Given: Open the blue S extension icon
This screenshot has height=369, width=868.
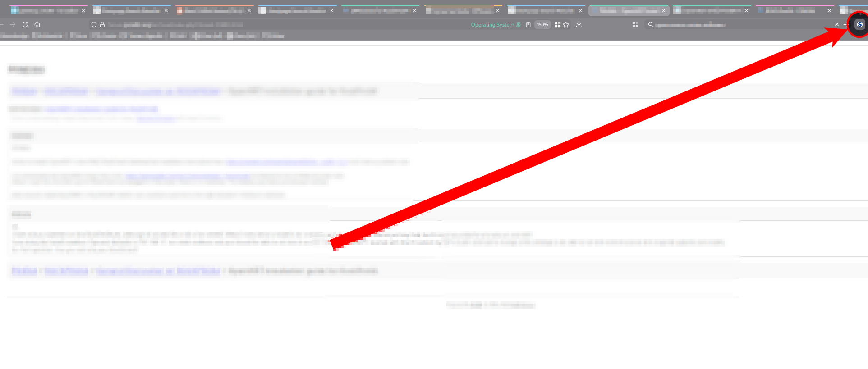Looking at the screenshot, I should (860, 25).
